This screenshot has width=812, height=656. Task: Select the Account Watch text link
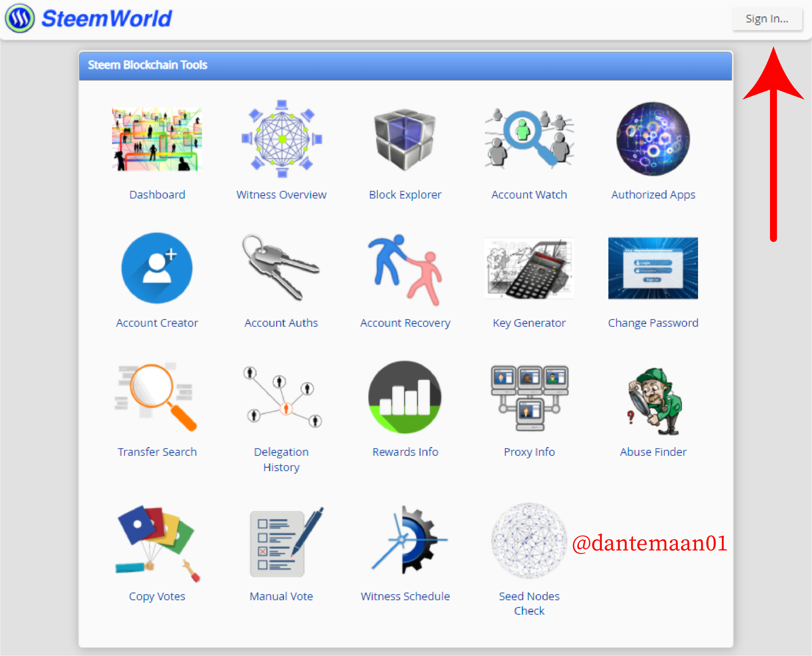[x=529, y=195]
